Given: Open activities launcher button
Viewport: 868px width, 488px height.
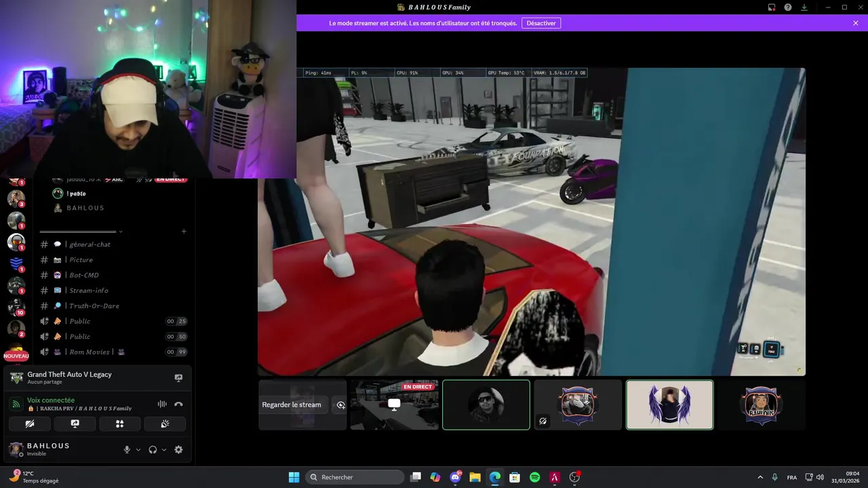Looking at the screenshot, I should click(120, 424).
